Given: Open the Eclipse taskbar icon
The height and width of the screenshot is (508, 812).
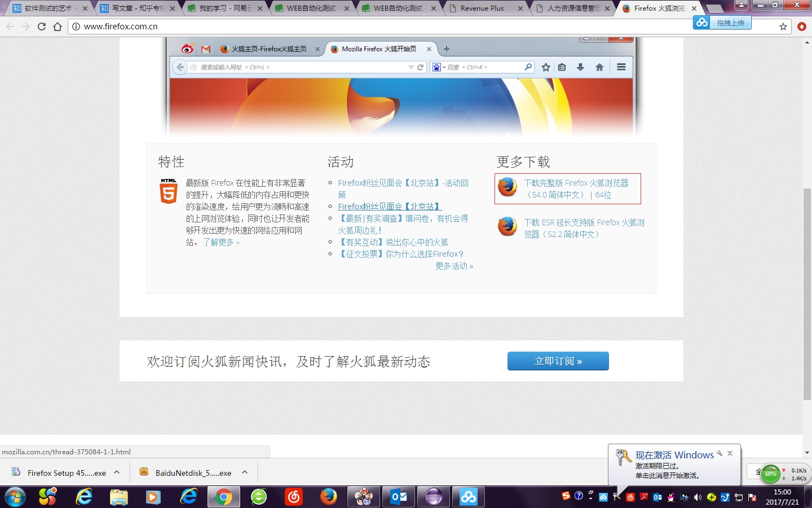Looking at the screenshot, I should [434, 497].
